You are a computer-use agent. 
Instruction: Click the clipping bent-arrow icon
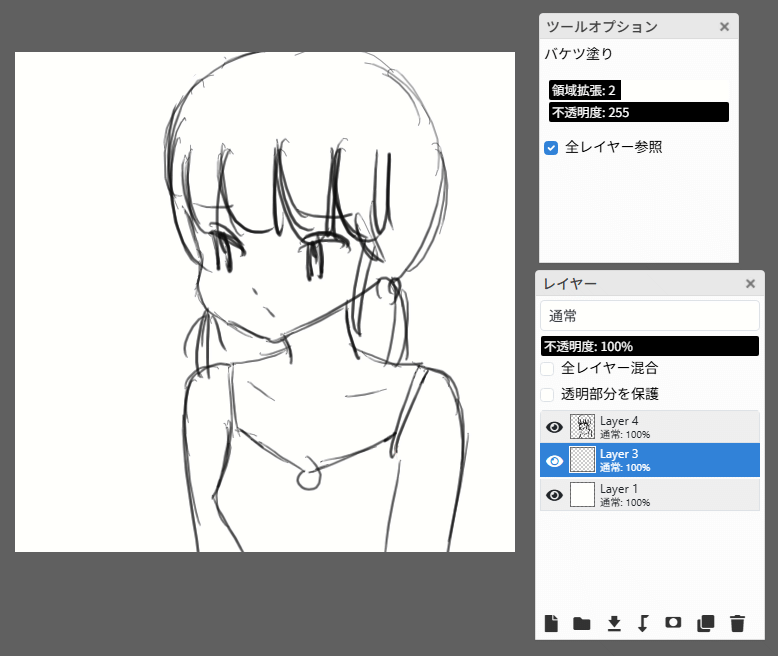pyautogui.click(x=643, y=624)
